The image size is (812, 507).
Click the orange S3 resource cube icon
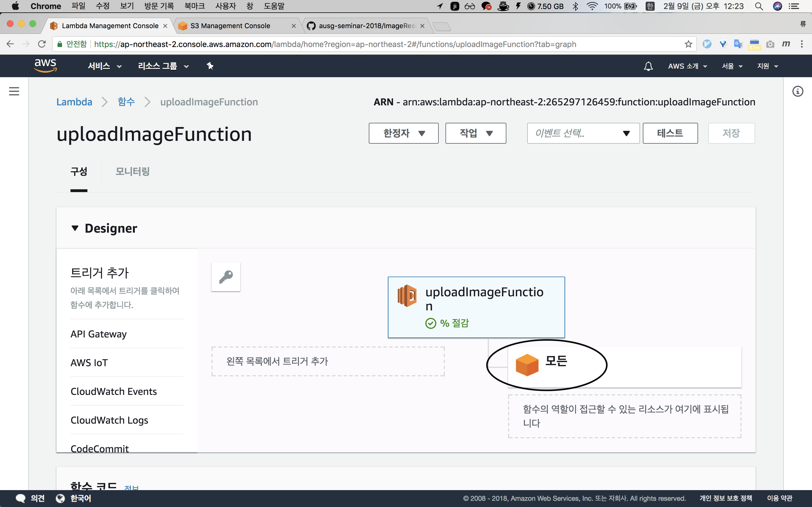coord(527,365)
